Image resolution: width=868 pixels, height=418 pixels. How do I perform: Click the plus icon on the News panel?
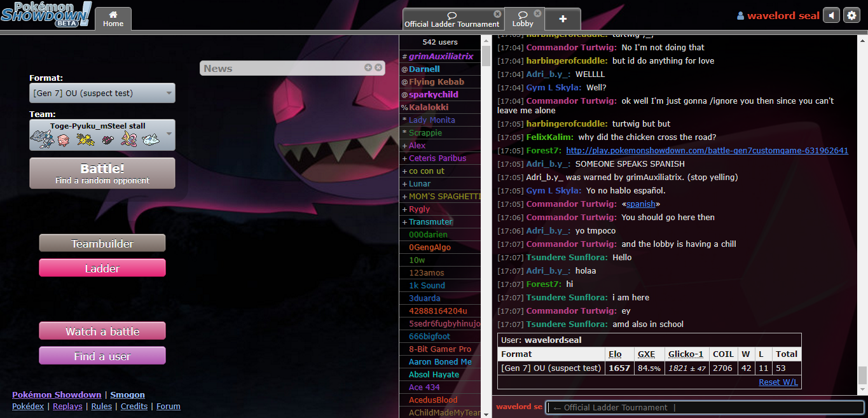[368, 67]
